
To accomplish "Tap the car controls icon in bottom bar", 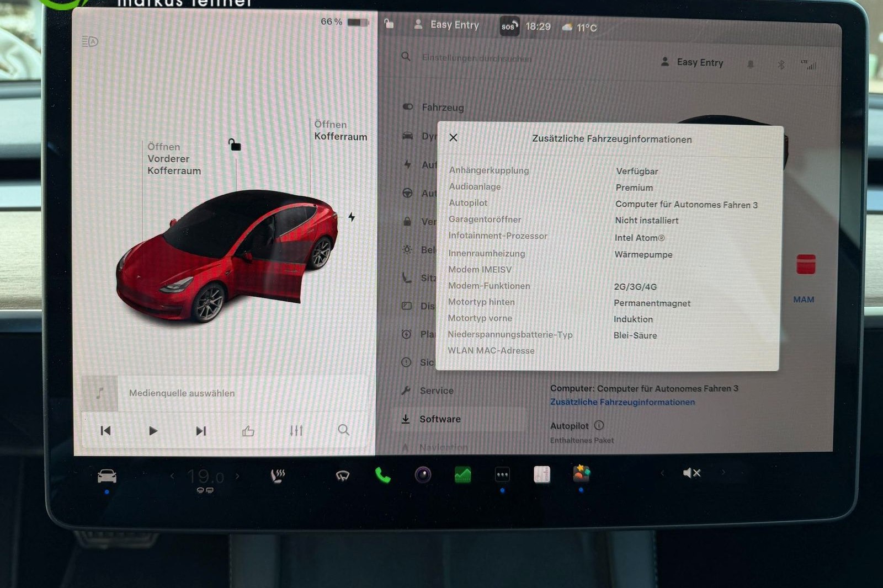I will pyautogui.click(x=107, y=475).
